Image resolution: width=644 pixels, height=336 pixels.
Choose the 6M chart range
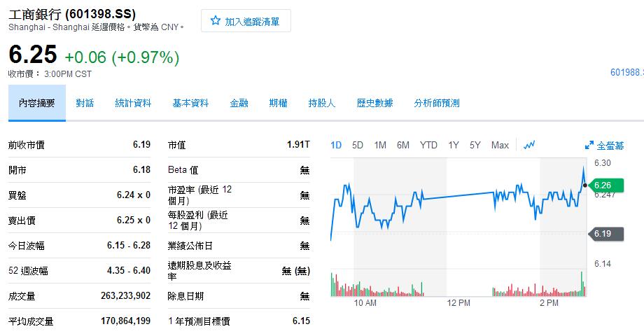(403, 145)
